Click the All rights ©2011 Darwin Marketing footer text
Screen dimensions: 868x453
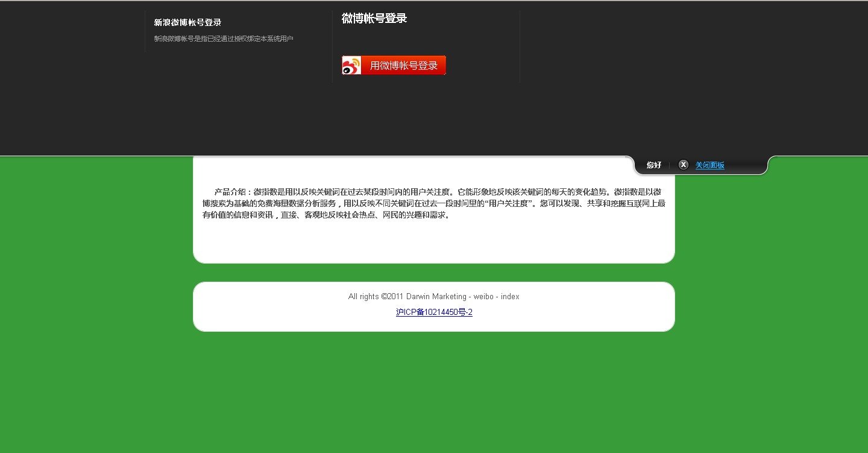(434, 296)
